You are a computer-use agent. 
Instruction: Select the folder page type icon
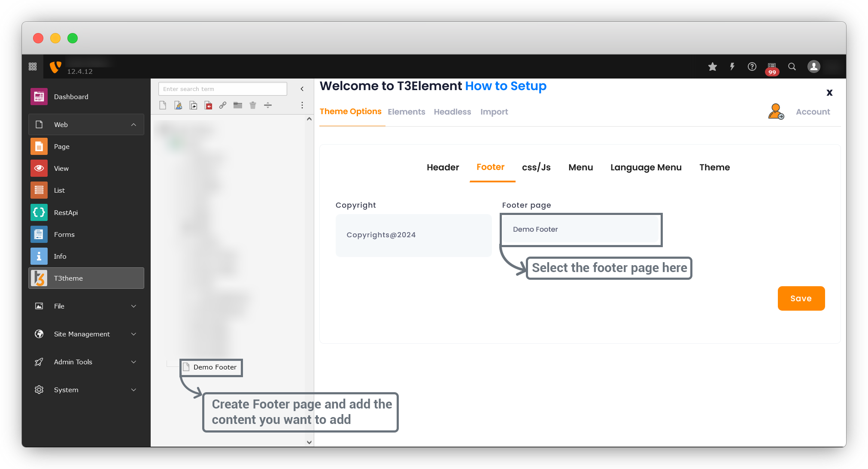coord(238,105)
